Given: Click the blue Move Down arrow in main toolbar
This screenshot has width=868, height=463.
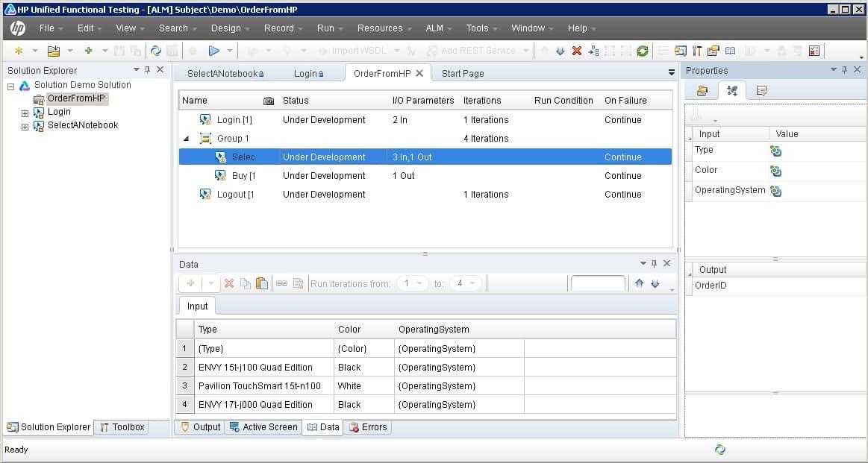Looking at the screenshot, I should [561, 51].
